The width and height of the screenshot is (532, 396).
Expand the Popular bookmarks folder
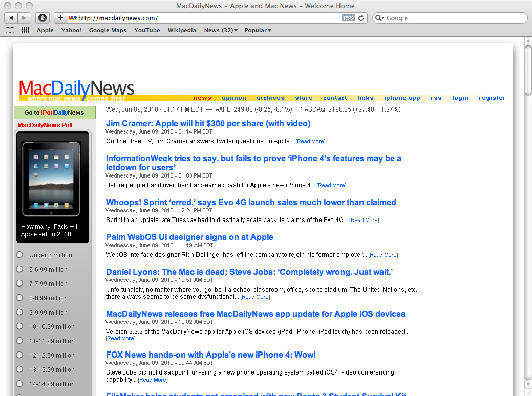pos(258,30)
